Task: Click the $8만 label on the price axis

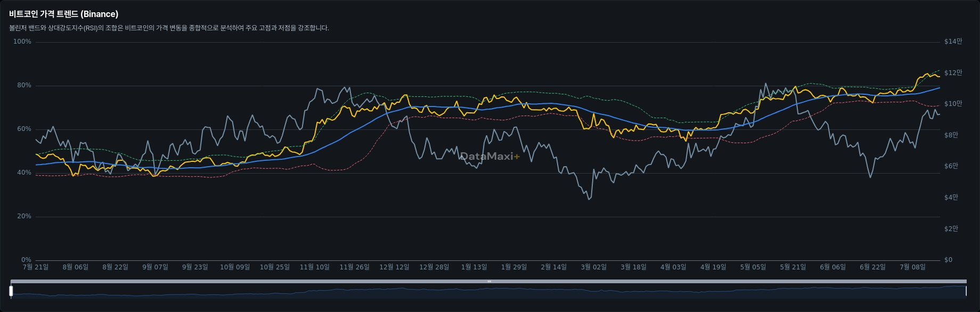Action: click(951, 135)
